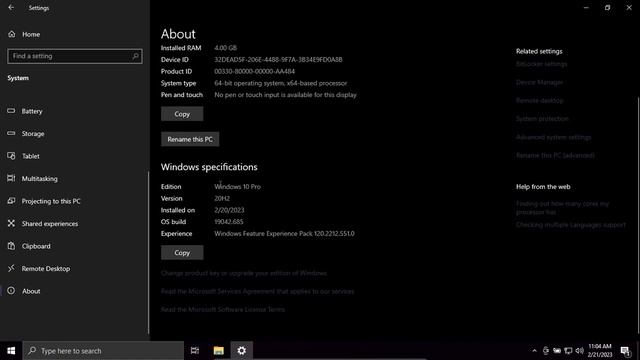Click the Settings gear on taskbar

tap(242, 351)
